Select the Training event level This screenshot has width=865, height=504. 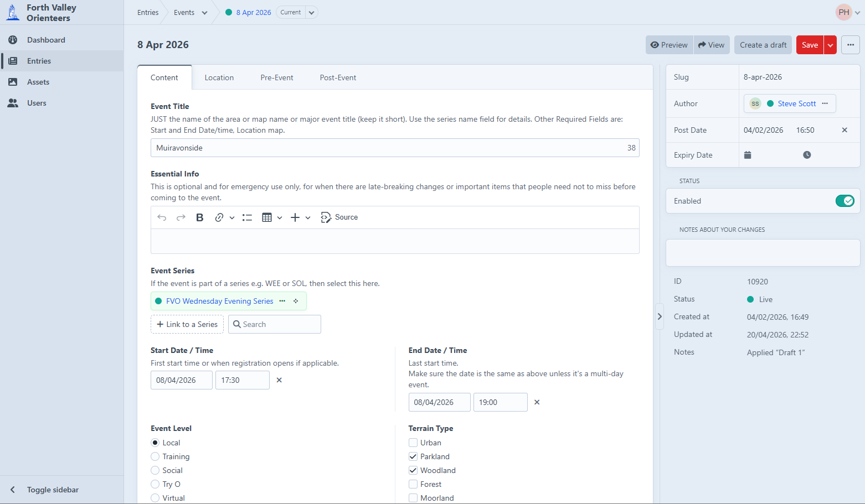[x=155, y=456]
